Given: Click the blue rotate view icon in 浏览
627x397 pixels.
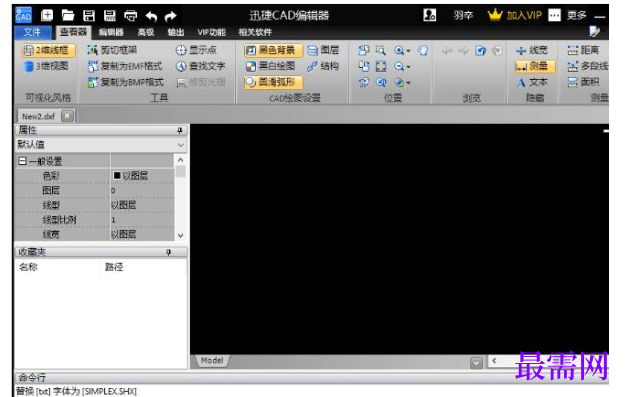Looking at the screenshot, I should pos(480,50).
